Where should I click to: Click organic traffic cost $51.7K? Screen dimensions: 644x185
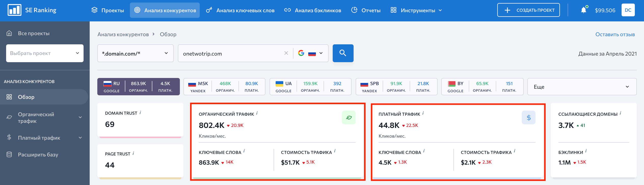[x=290, y=162]
